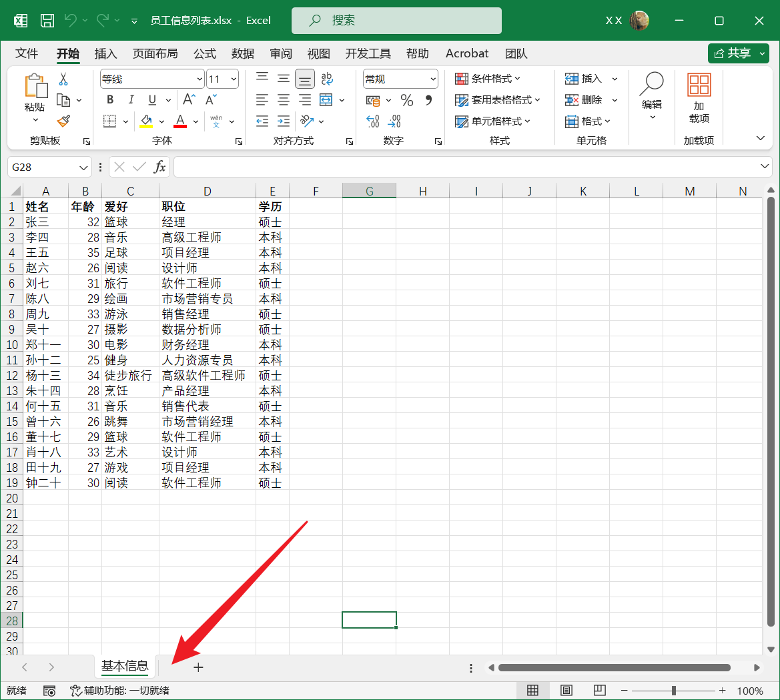The width and height of the screenshot is (780, 700).
Task: Expand the number format dropdown
Action: [x=432, y=79]
